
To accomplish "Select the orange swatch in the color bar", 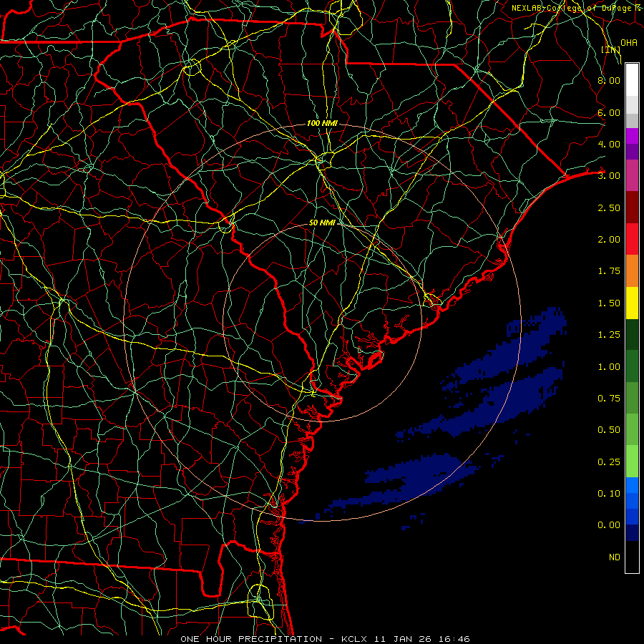I will coord(632,271).
